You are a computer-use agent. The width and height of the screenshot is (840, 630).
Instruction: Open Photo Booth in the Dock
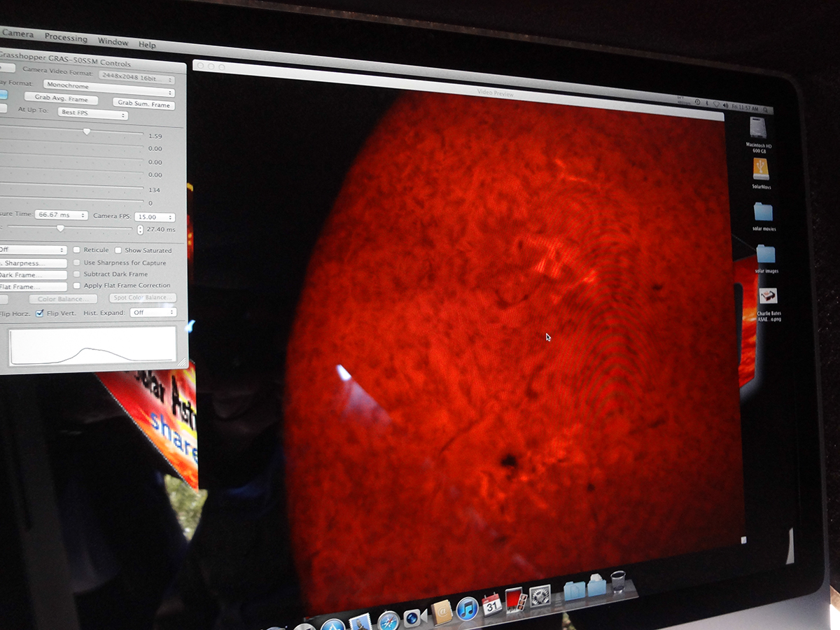pos(515,600)
